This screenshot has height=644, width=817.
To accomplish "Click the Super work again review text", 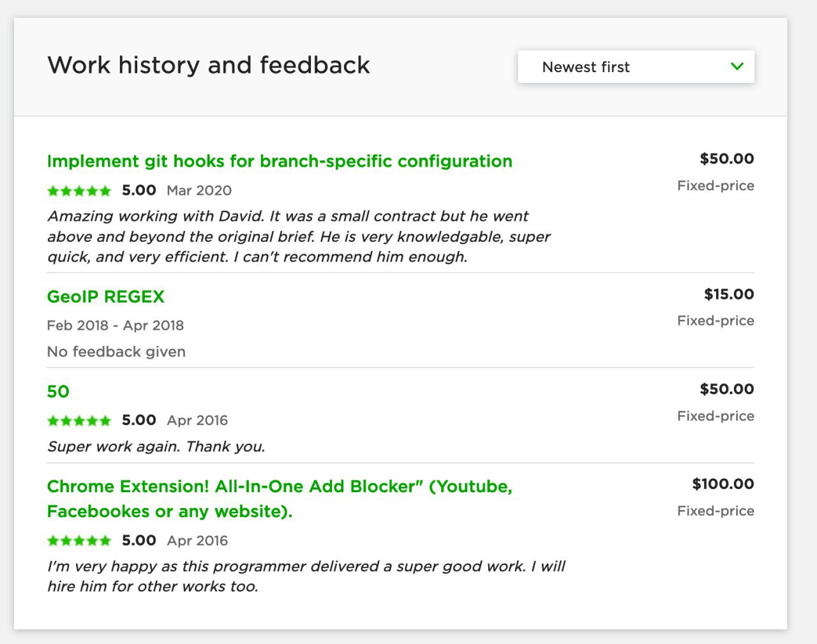I will tap(156, 446).
